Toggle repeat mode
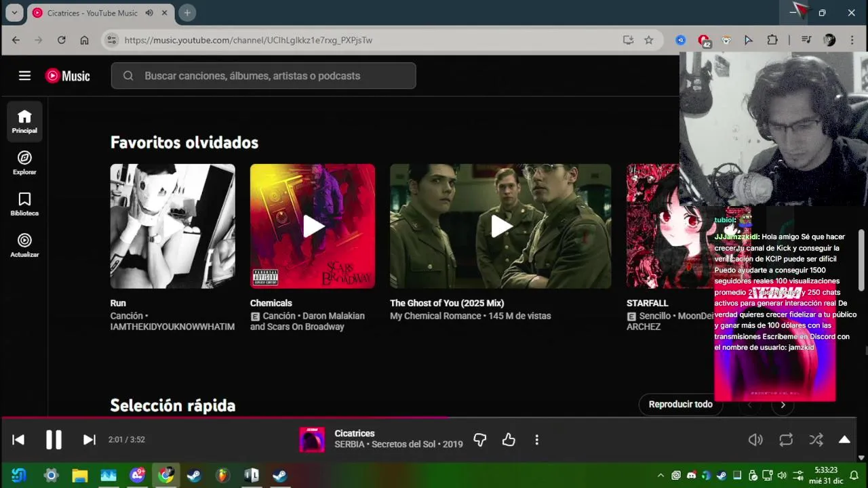The width and height of the screenshot is (868, 488). pyautogui.click(x=786, y=440)
